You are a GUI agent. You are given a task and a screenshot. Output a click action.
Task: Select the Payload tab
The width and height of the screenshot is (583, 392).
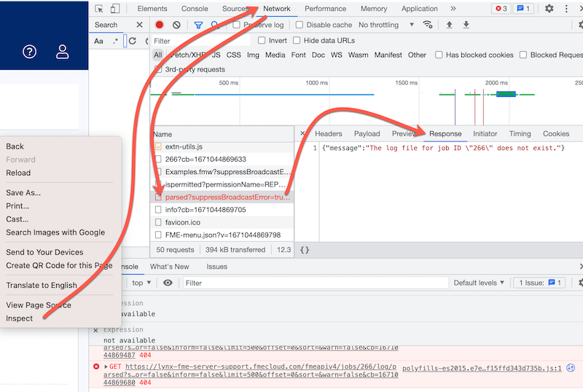pyautogui.click(x=367, y=134)
